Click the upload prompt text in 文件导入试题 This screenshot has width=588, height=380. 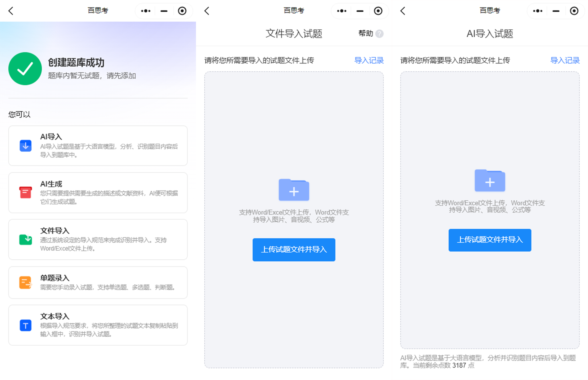[x=259, y=60]
